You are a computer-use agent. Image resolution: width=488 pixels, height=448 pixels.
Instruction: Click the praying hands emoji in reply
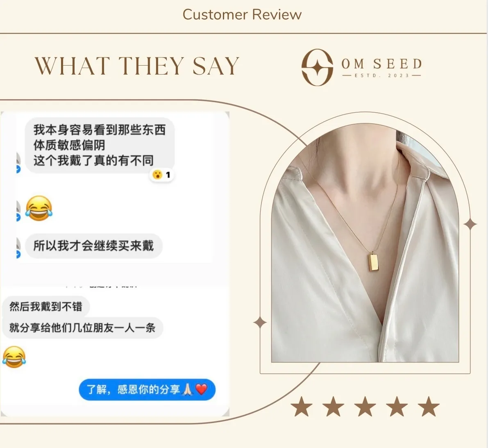[x=188, y=389]
